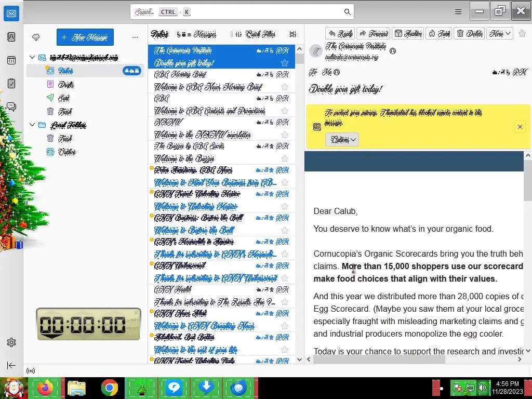Open the Thunderbird hamburger app menu
The width and height of the screenshot is (532, 399).
458,12
